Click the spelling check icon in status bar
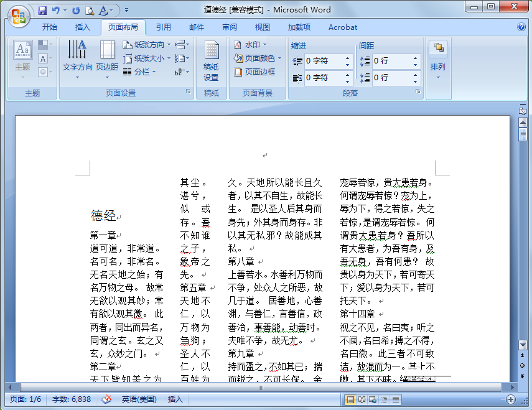This screenshot has height=410, width=532. [x=106, y=399]
